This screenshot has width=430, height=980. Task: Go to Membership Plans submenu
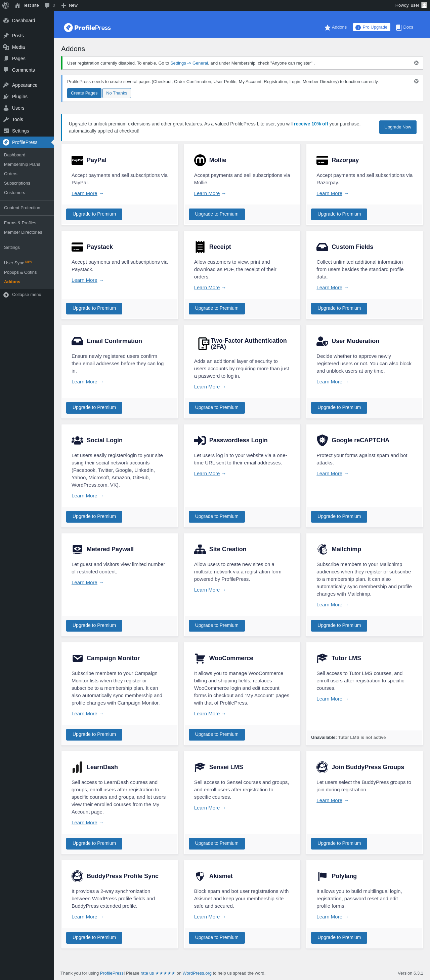pos(22,164)
